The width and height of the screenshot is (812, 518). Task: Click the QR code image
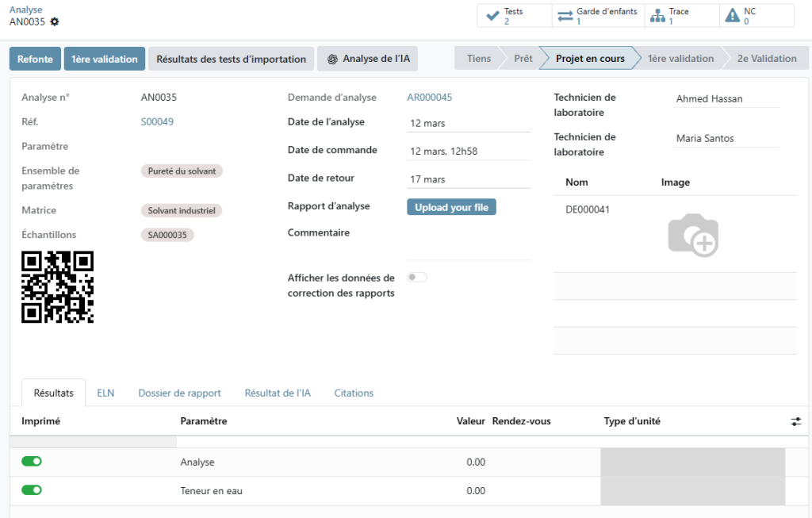[x=57, y=288]
